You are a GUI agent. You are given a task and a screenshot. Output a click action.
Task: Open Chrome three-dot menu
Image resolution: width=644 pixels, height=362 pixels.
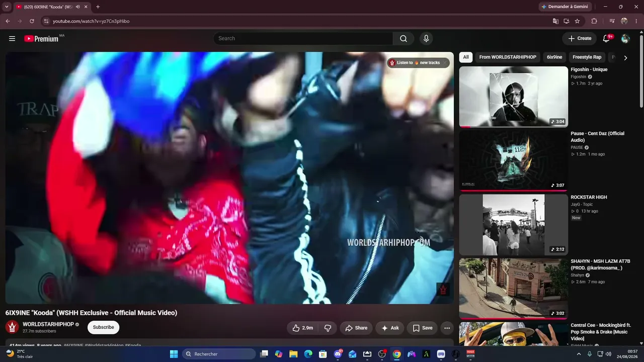636,21
